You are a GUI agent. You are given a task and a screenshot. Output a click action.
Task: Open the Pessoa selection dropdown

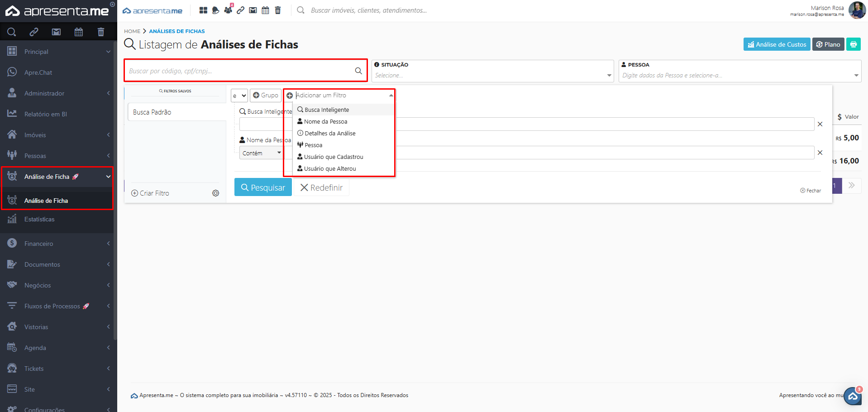pos(739,75)
